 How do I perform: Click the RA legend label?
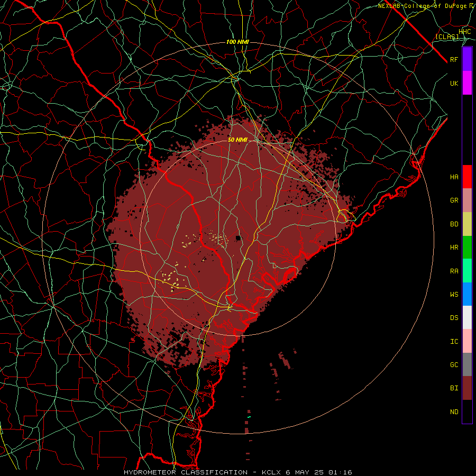click(x=454, y=271)
